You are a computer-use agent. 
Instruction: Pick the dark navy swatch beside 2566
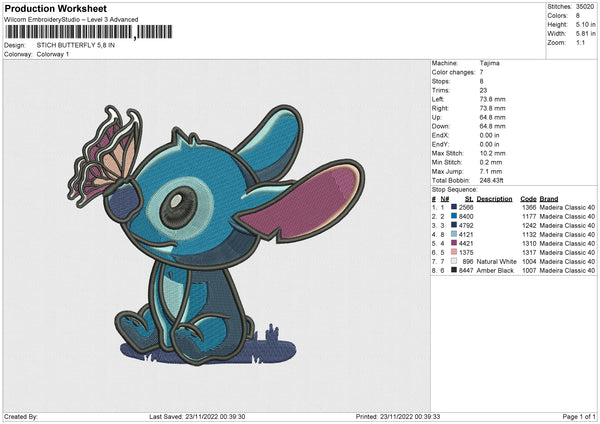(x=454, y=207)
